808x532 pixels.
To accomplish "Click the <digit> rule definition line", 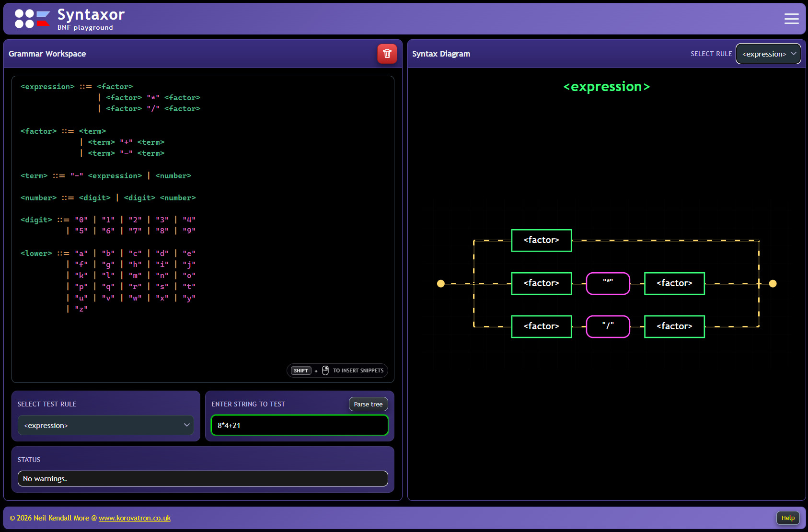I will [108, 220].
